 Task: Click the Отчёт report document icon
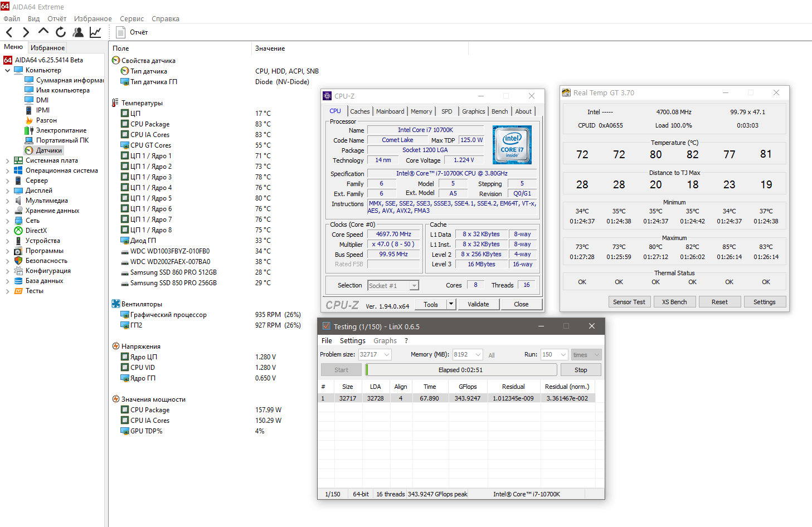pyautogui.click(x=120, y=32)
